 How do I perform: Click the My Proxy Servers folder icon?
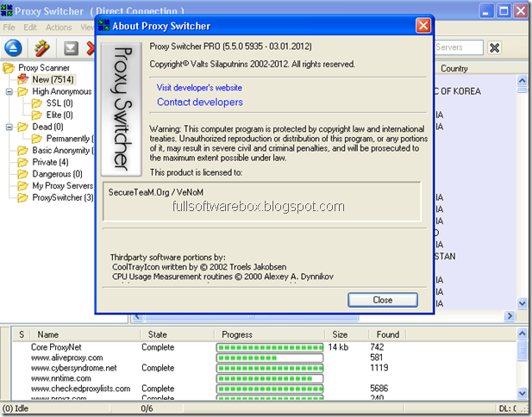22,186
